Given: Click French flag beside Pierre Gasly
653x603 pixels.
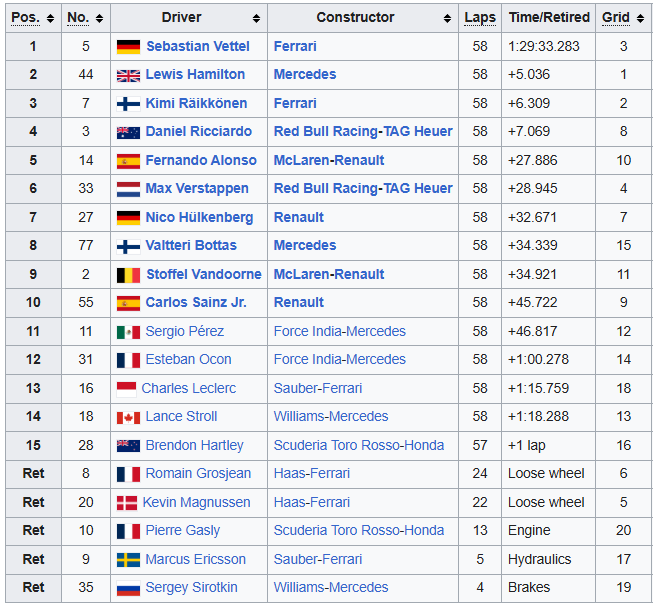Looking at the screenshot, I should (x=128, y=531).
